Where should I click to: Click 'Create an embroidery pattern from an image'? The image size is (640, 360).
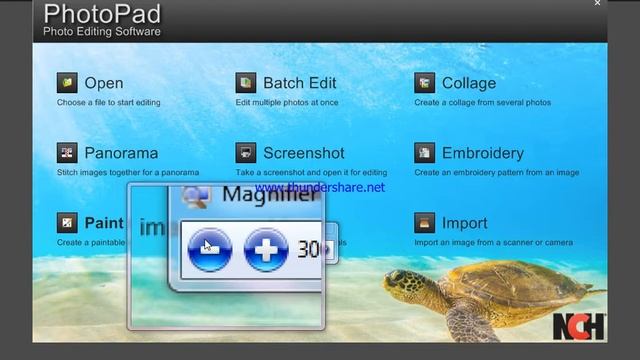[497, 172]
